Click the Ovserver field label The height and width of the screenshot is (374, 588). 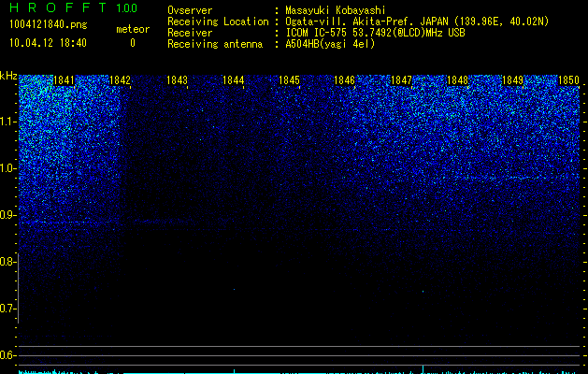pyautogui.click(x=190, y=10)
